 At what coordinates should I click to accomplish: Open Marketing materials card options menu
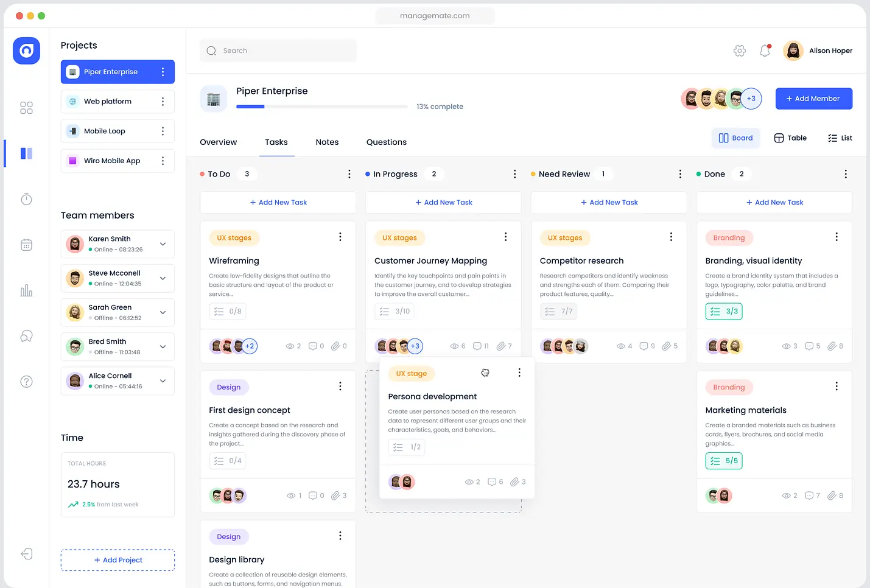pyautogui.click(x=837, y=387)
